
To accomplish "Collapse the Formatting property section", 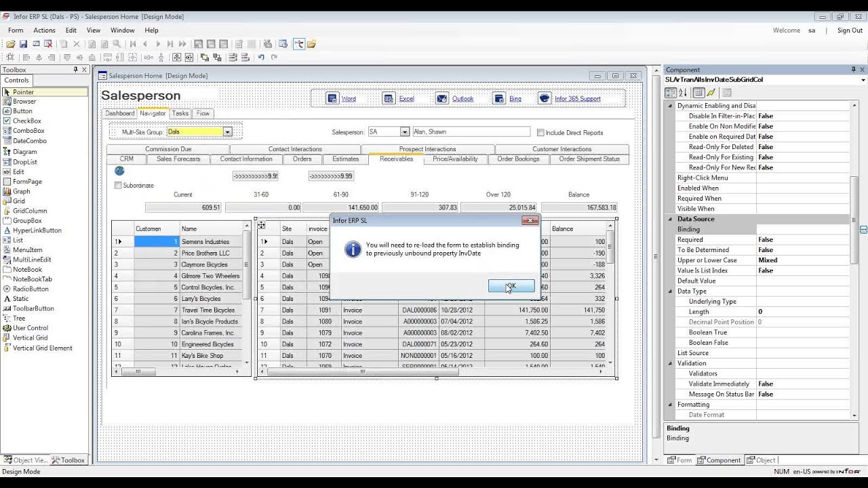I will pos(671,405).
